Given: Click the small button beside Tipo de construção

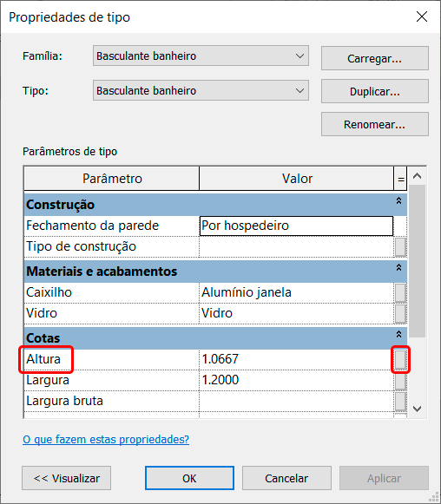Looking at the screenshot, I should (x=400, y=247).
